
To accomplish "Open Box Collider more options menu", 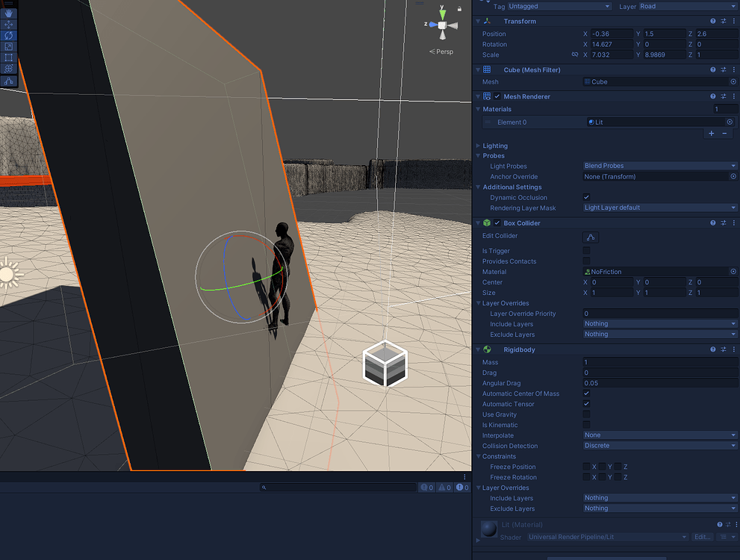I will pyautogui.click(x=733, y=223).
